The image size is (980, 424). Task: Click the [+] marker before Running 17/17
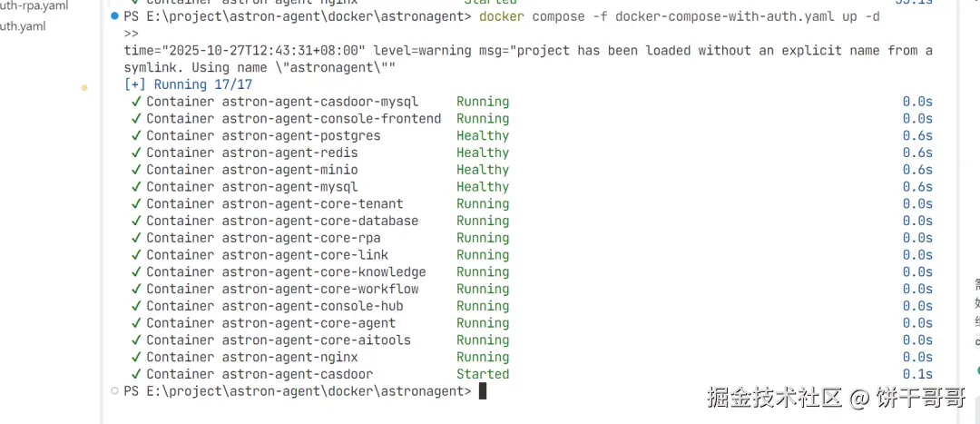point(136,84)
